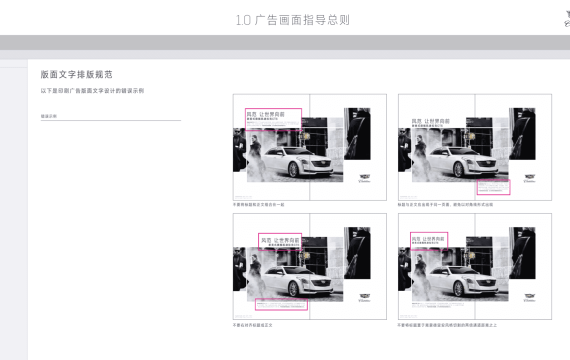Click 风范 让世界向前 headline in top-right example
This screenshot has width=570, height=360.
click(x=430, y=121)
